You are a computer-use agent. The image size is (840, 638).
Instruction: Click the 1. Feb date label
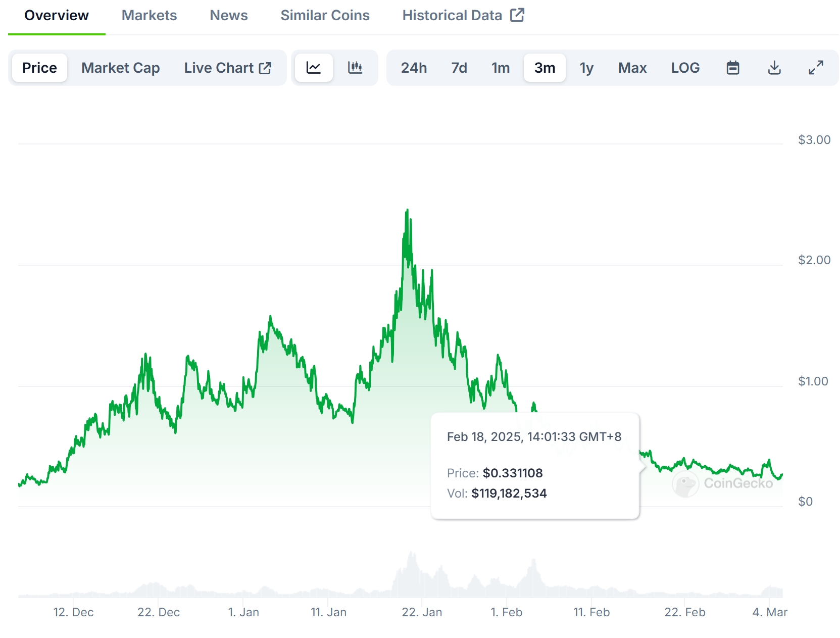pyautogui.click(x=506, y=612)
